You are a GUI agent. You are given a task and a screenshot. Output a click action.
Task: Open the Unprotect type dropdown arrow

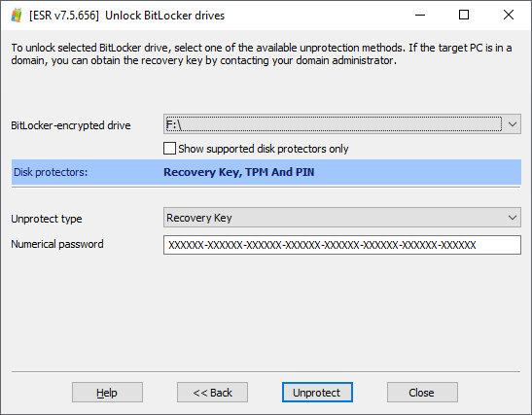(x=513, y=218)
